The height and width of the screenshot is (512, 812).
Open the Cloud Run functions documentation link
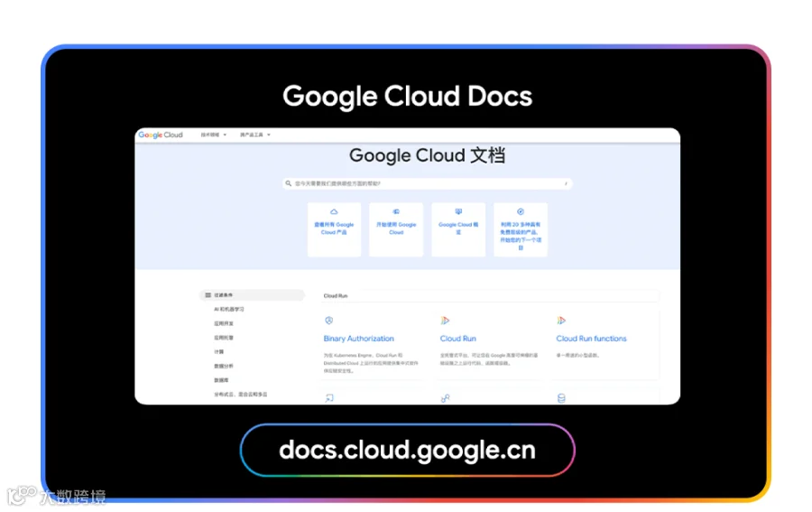pyautogui.click(x=591, y=339)
